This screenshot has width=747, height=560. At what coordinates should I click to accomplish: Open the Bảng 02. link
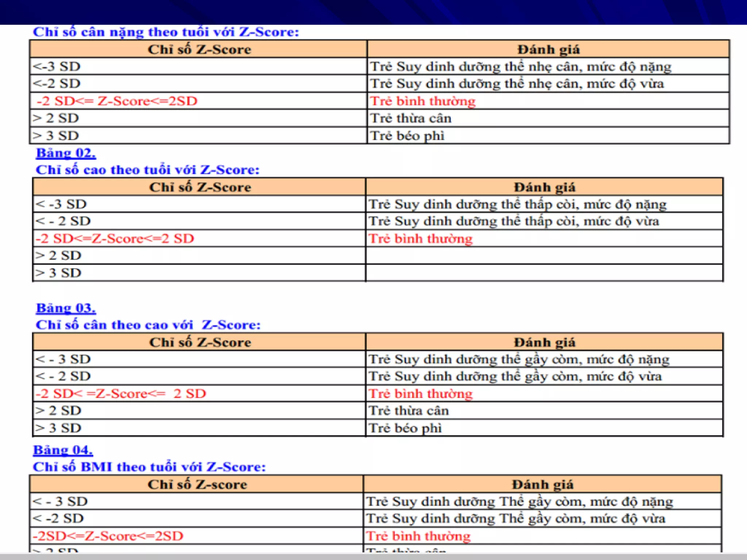(66, 153)
